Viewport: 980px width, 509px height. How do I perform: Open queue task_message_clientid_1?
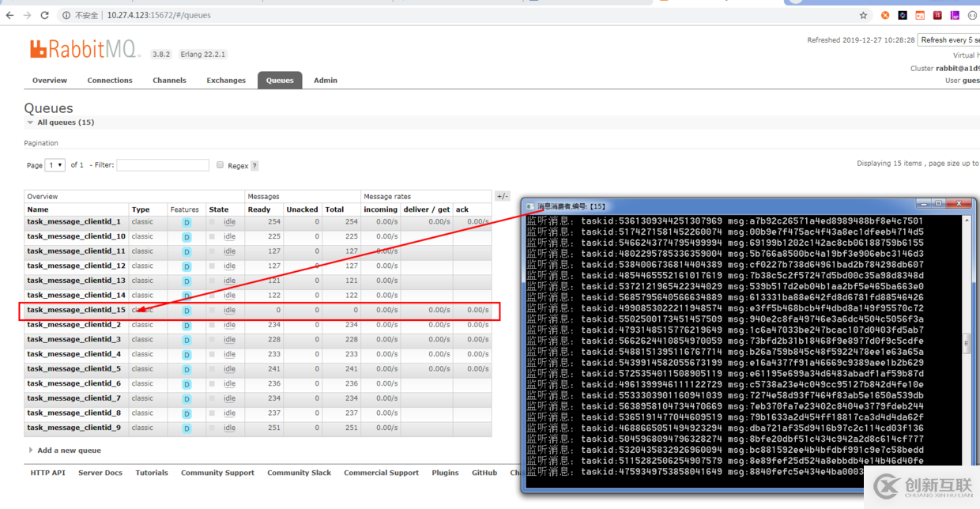(x=74, y=221)
